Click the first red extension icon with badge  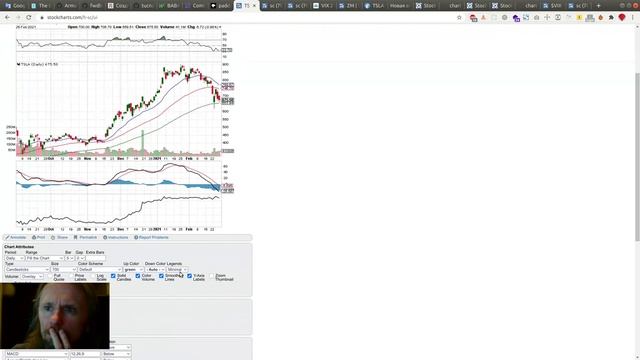point(473,18)
